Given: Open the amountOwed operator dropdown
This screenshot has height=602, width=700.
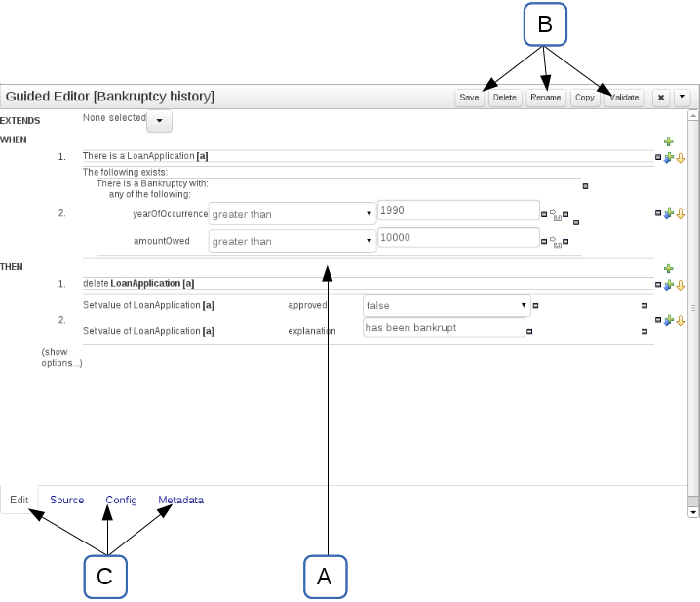Looking at the screenshot, I should [292, 241].
